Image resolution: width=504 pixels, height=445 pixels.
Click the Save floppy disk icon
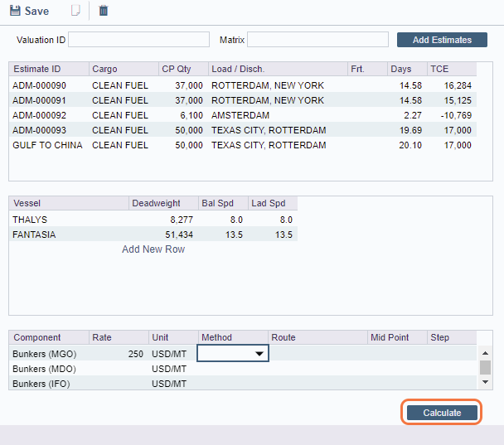[x=15, y=12]
